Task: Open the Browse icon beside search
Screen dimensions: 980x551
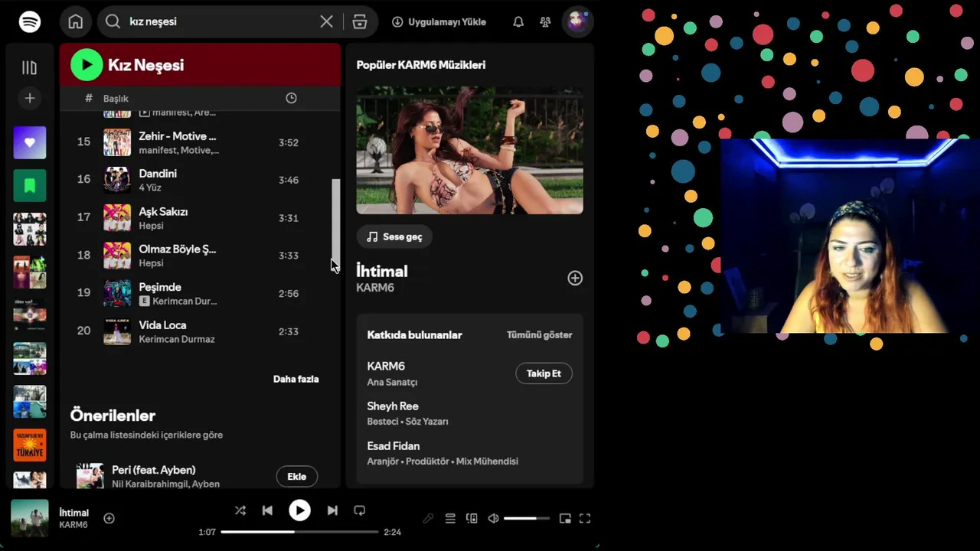Action: [x=360, y=21]
